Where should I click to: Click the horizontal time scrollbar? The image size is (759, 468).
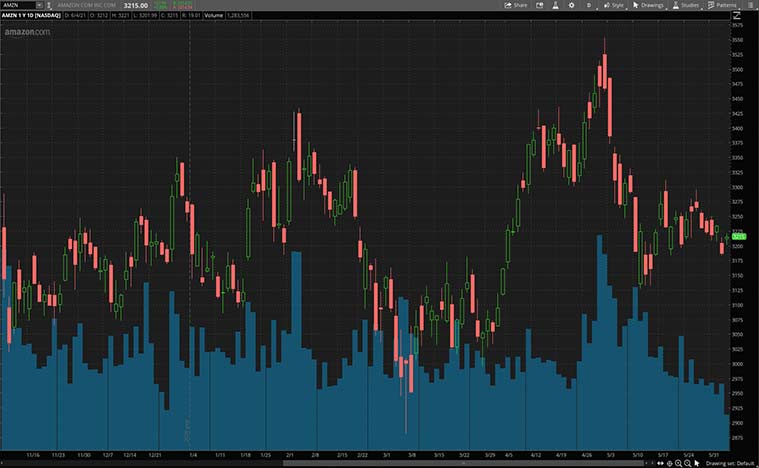coord(463,463)
